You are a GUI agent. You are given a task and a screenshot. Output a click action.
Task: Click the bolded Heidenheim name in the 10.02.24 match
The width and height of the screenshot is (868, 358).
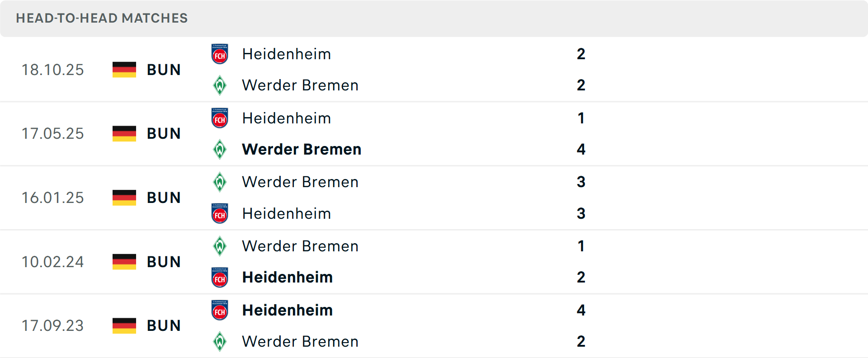coord(287,277)
